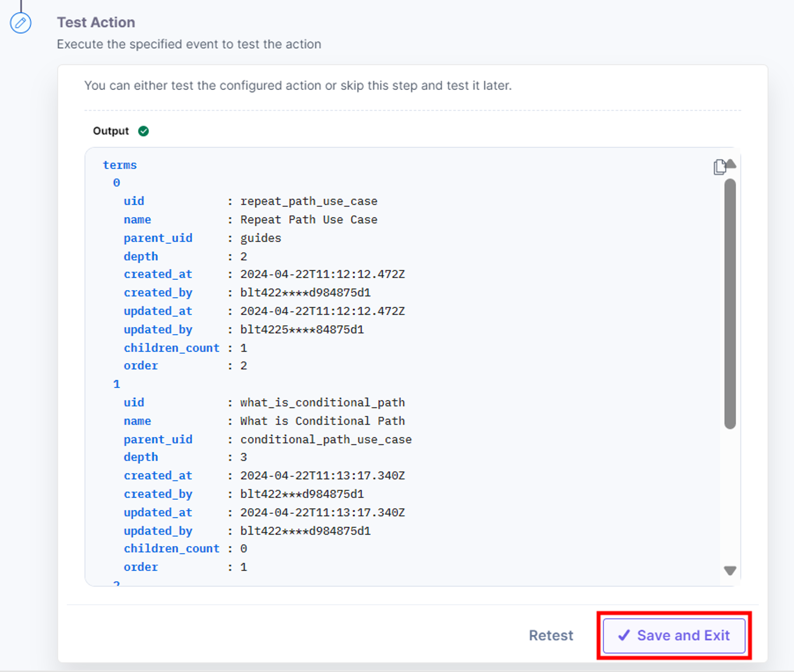794x672 pixels.
Task: Click the conditional_path_use_case parent_uid value
Action: click(x=326, y=440)
